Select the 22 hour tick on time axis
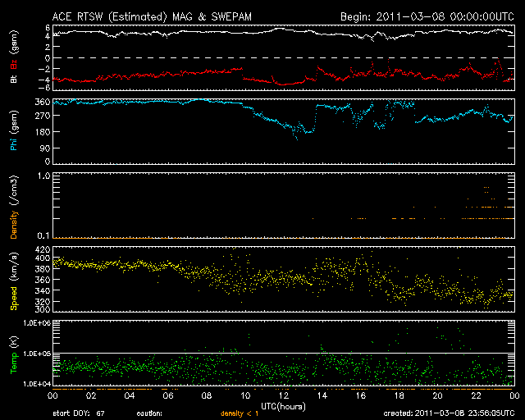This screenshot has height=420, width=525. point(476,396)
